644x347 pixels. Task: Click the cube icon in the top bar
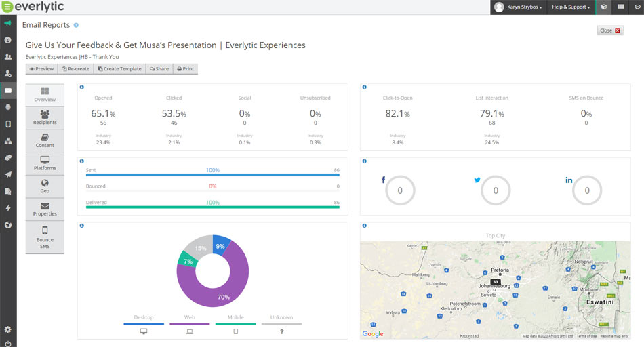(x=604, y=7)
